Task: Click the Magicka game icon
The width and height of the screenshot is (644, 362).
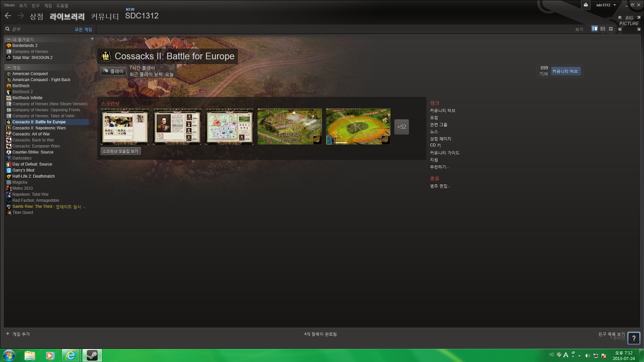Action: (x=9, y=182)
